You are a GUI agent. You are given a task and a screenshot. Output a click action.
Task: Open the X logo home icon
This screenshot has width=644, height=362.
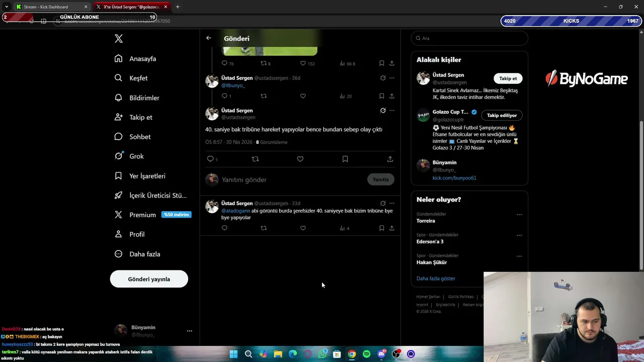[119, 39]
